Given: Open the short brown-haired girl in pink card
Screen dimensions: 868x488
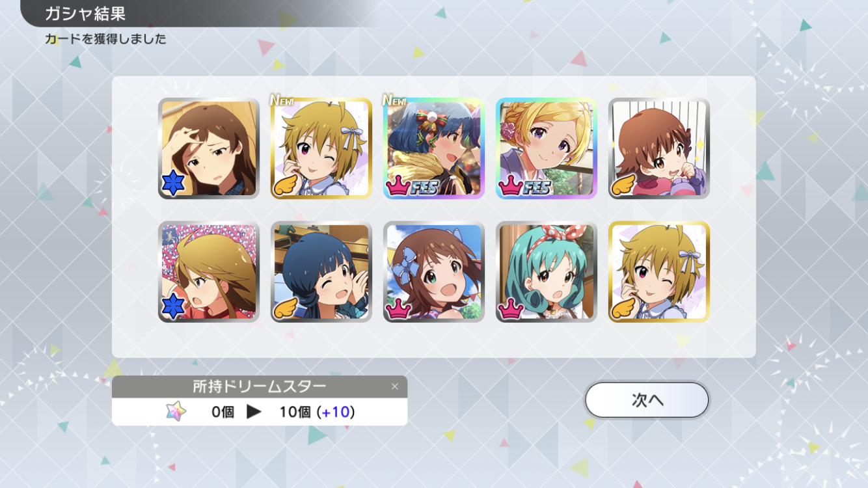Looking at the screenshot, I should point(659,148).
